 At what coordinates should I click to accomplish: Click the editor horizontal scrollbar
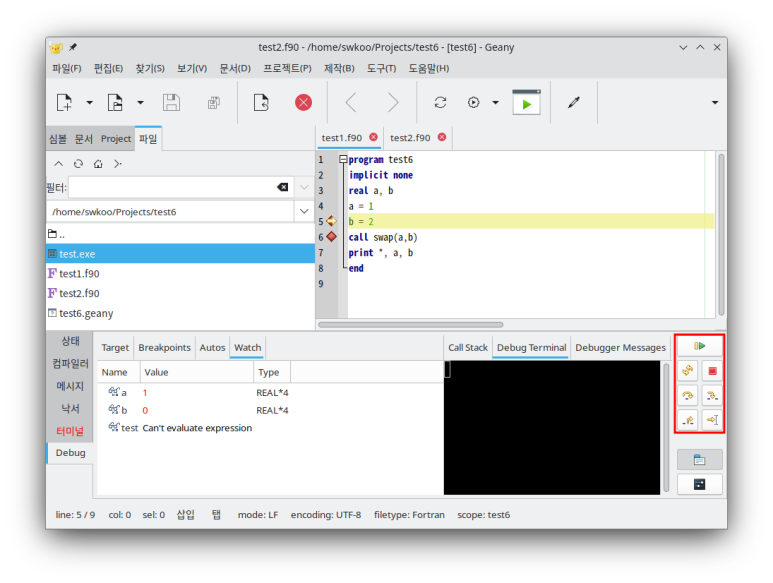[x=411, y=325]
